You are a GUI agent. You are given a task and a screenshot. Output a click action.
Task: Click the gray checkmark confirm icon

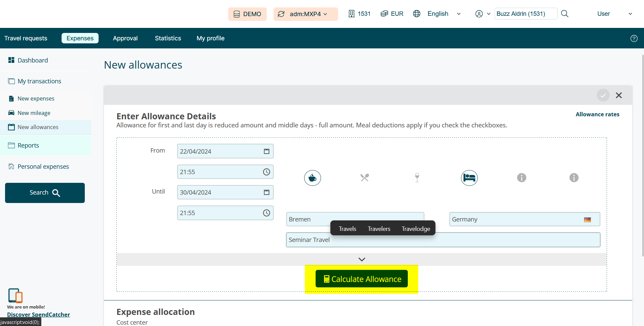(x=603, y=95)
